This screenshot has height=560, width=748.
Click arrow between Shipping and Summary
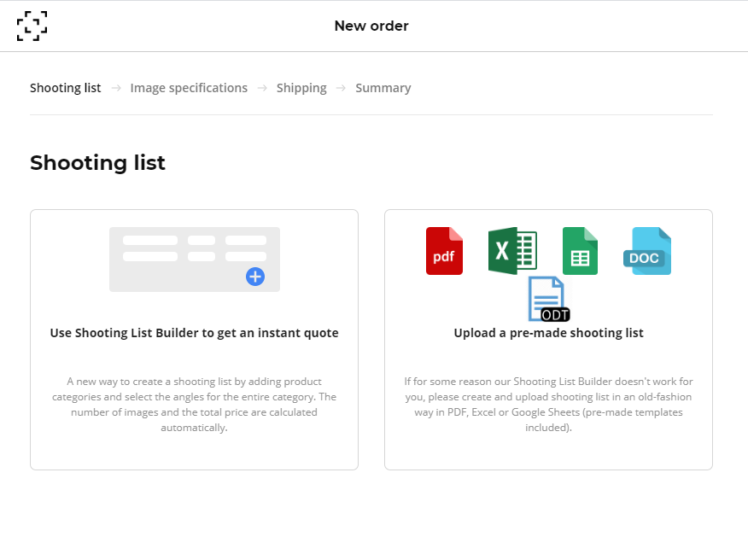(x=342, y=88)
